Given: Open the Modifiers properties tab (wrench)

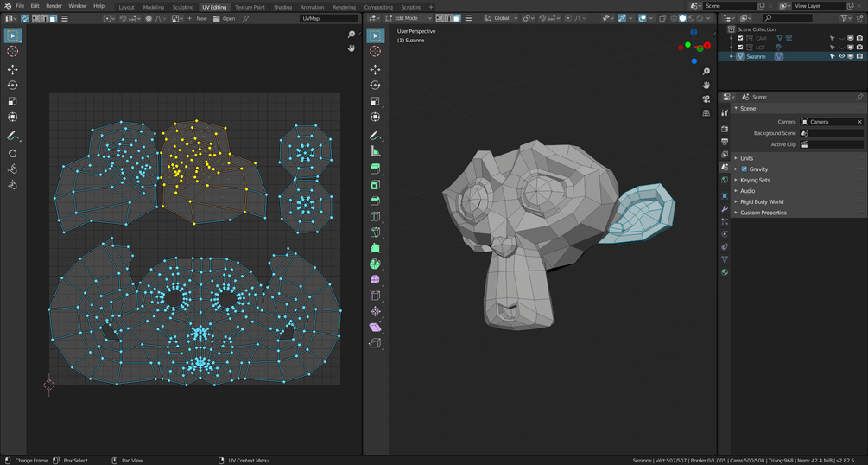Looking at the screenshot, I should (x=725, y=208).
